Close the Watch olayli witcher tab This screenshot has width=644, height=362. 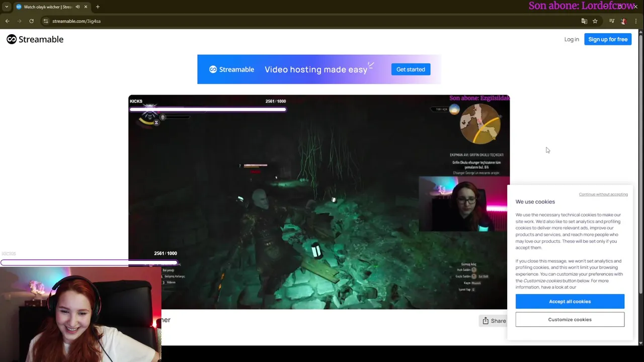coord(86,7)
